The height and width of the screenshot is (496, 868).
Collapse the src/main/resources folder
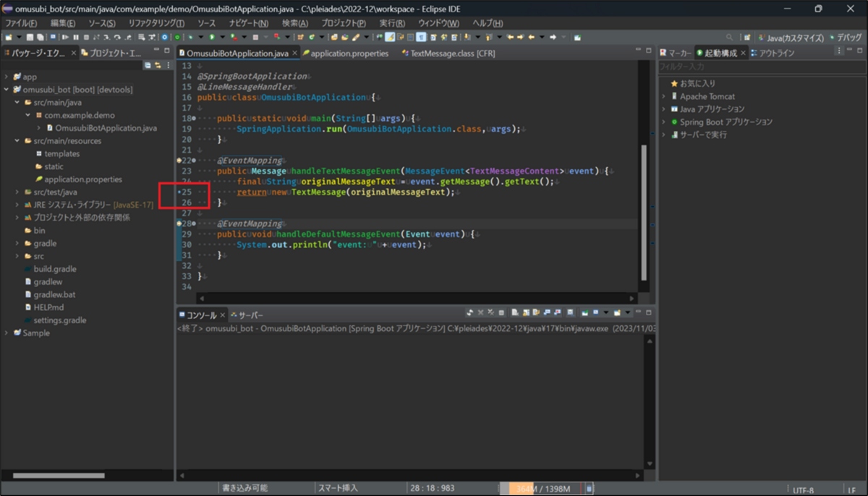16,141
